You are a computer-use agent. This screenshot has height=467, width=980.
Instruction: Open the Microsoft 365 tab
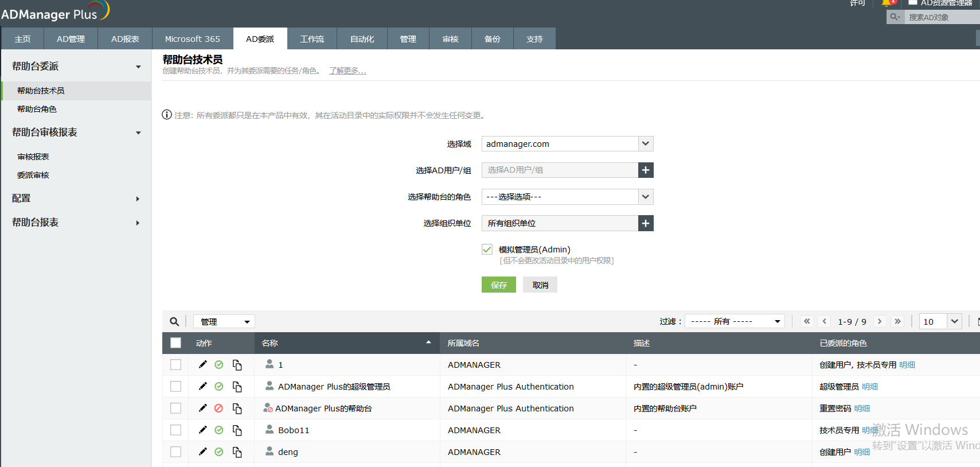pyautogui.click(x=193, y=39)
